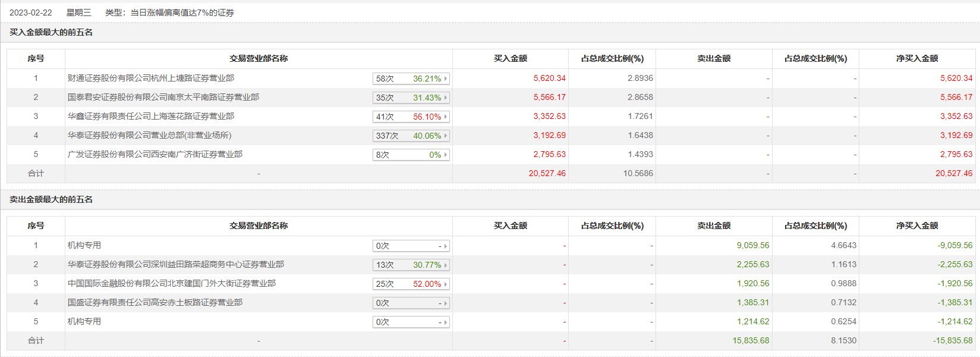
Task: Open 中国国际金融北京建国门外大街 branch link
Action: pyautogui.click(x=172, y=283)
